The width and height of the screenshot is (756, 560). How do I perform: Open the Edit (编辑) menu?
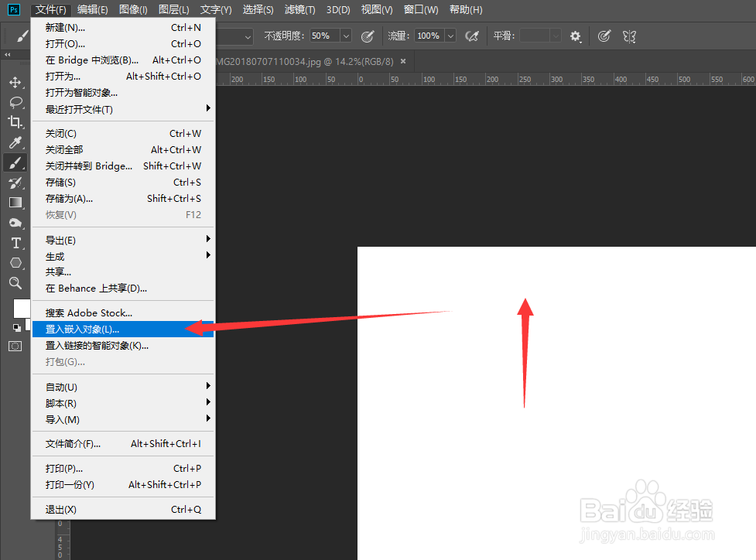[93, 9]
